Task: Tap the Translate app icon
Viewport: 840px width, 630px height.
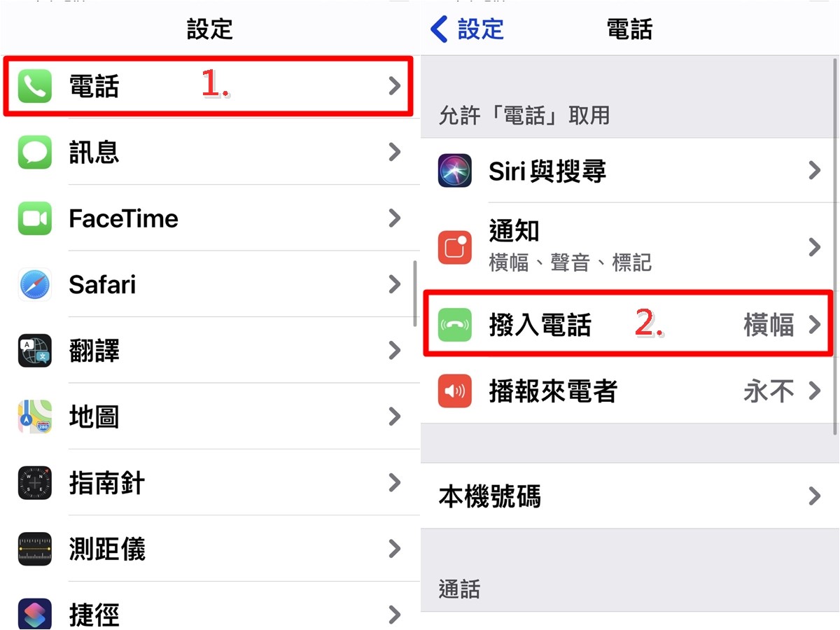Action: [x=35, y=350]
